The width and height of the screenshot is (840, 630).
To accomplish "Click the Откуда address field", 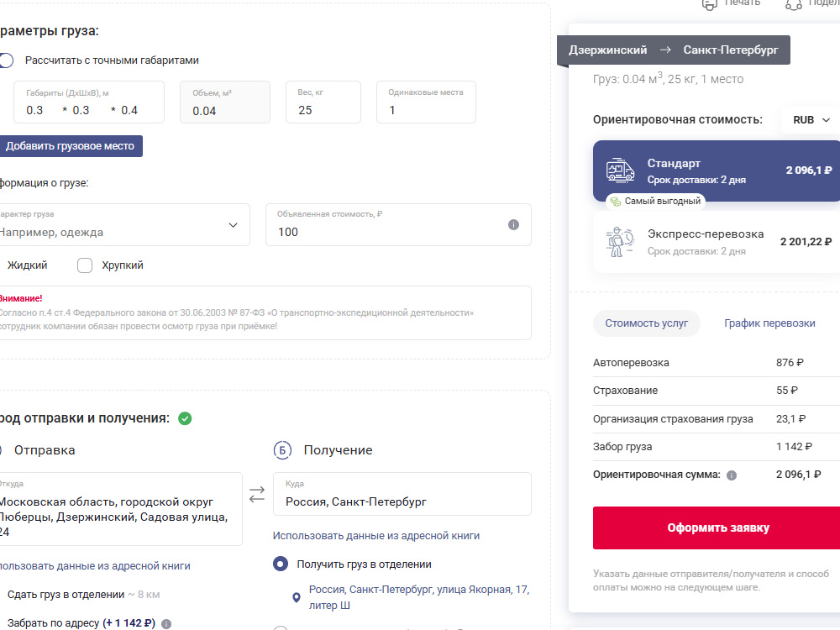I will click(120, 509).
